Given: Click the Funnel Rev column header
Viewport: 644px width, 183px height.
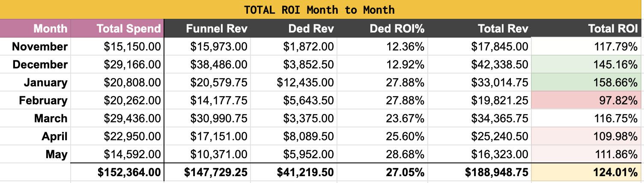Looking at the screenshot, I should pyautogui.click(x=207, y=28).
